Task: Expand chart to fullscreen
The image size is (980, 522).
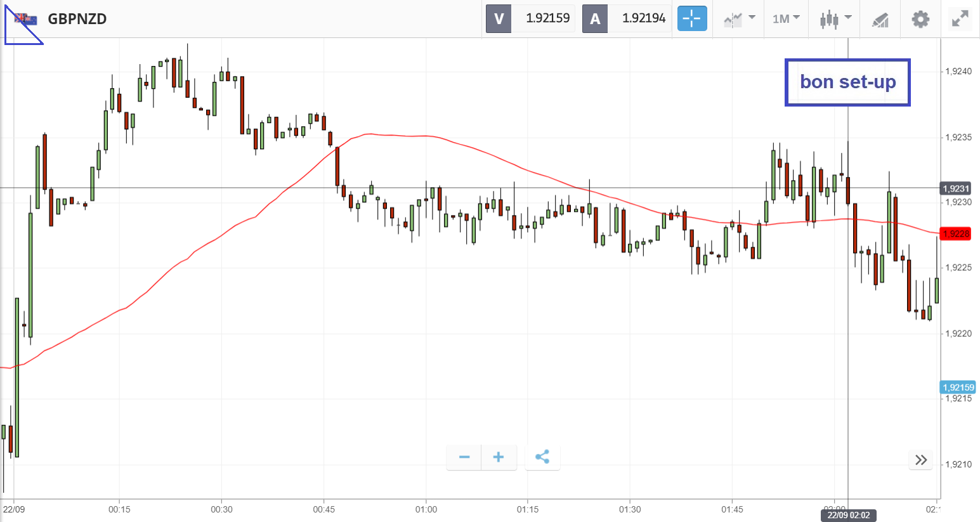Action: tap(960, 18)
